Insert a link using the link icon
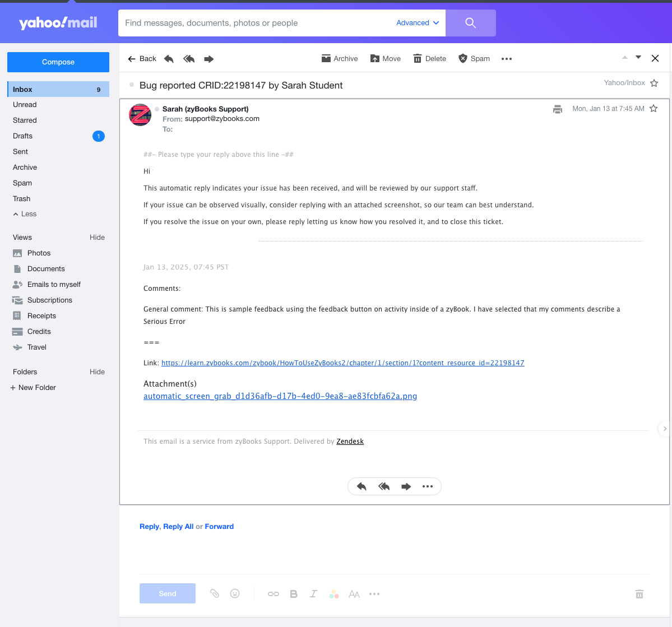Viewport: 672px width, 627px height. point(274,594)
